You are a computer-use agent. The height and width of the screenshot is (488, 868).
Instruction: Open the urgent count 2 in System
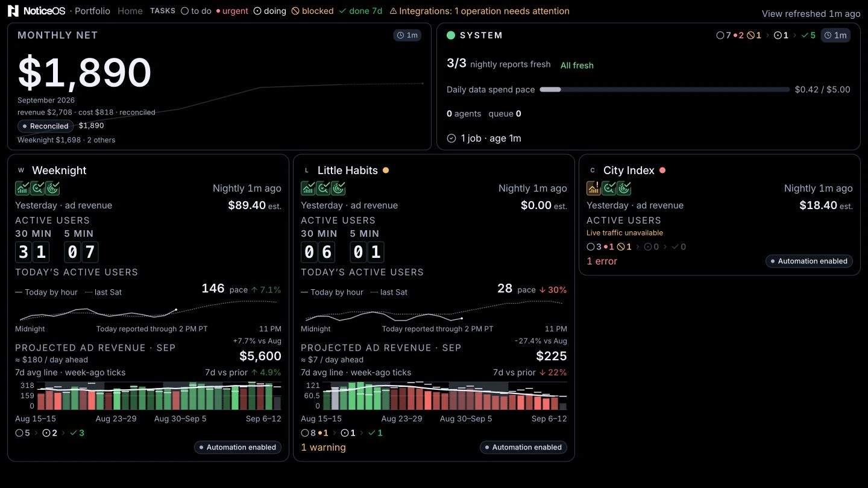pos(738,35)
